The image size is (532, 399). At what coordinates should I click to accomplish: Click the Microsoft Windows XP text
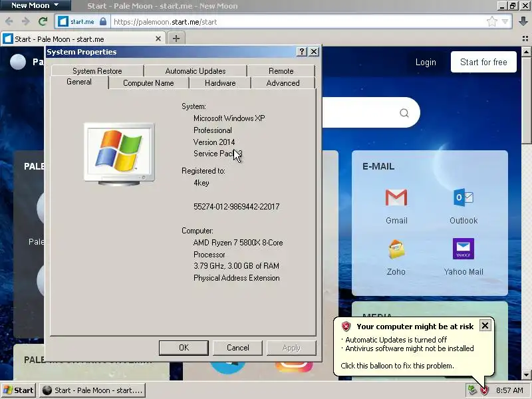229,118
